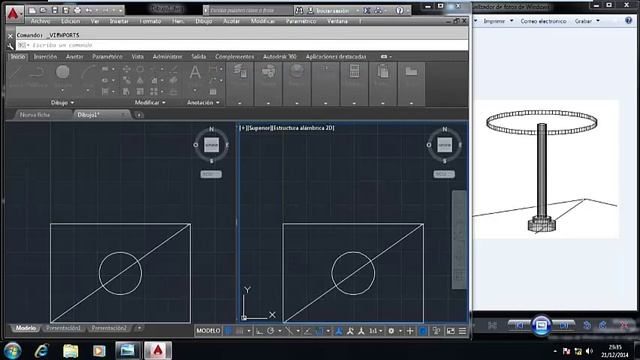Expand the Modificar panel dropdown
Screen dimensions: 640x360
point(150,103)
